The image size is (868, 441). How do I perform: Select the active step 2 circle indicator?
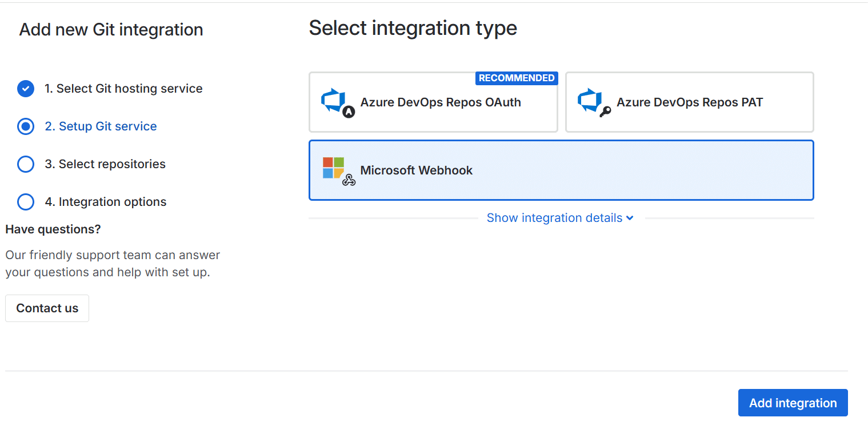[x=26, y=126]
